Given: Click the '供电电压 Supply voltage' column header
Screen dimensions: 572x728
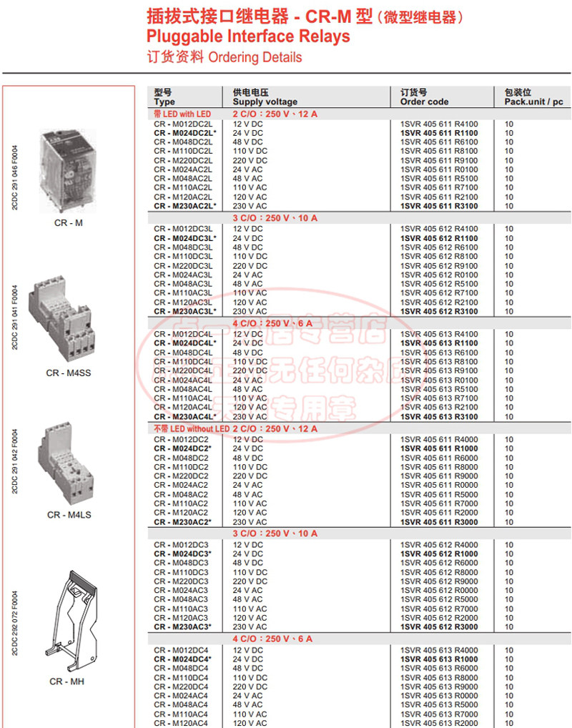Looking at the screenshot, I should click(265, 97).
